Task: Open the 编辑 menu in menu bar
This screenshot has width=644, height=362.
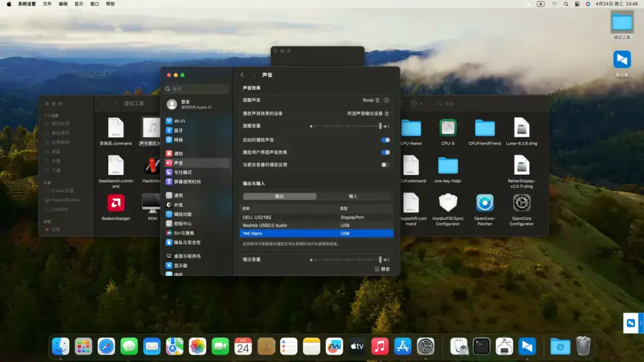Action: pos(63,4)
